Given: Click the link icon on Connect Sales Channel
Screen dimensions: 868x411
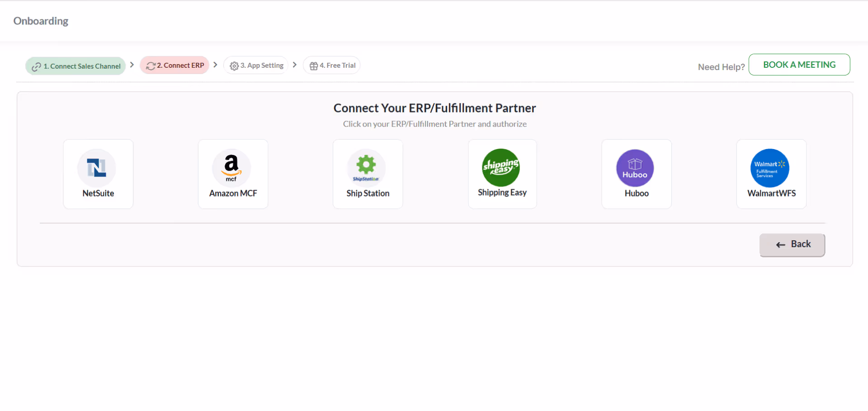Looking at the screenshot, I should (x=35, y=66).
